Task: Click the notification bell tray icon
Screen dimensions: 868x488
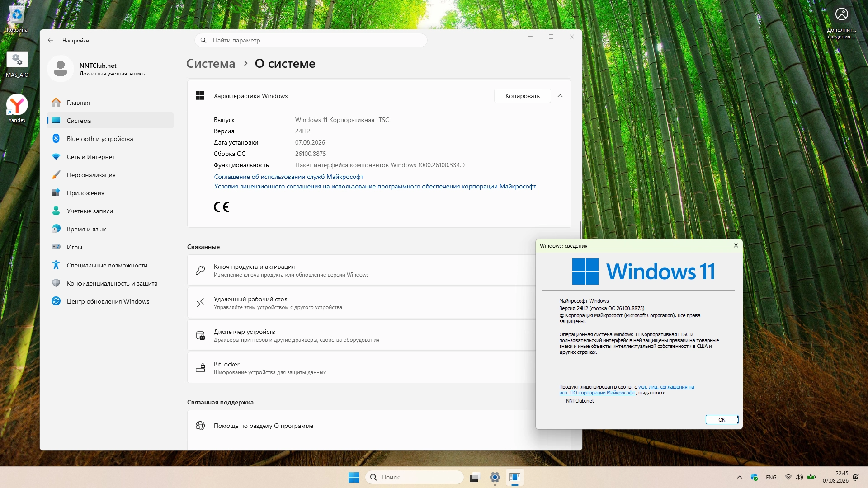Action: [856, 477]
